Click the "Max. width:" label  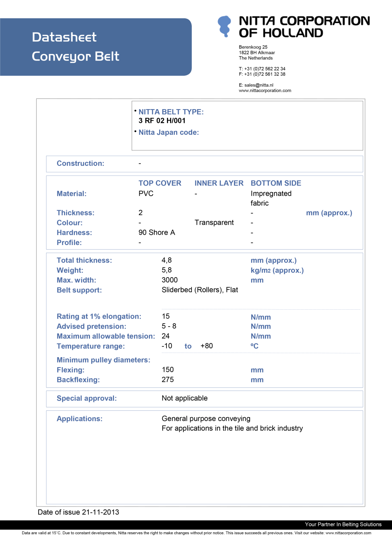[77, 280]
